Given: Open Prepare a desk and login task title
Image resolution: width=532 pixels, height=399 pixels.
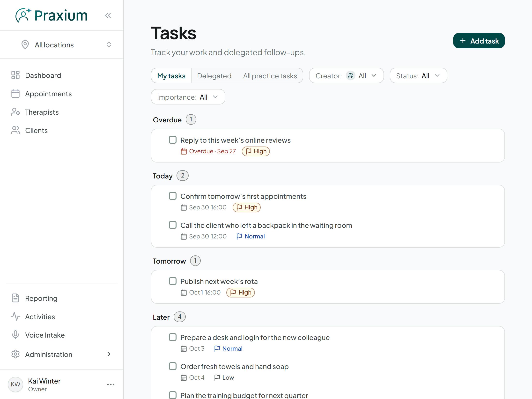Looking at the screenshot, I should [x=255, y=337].
